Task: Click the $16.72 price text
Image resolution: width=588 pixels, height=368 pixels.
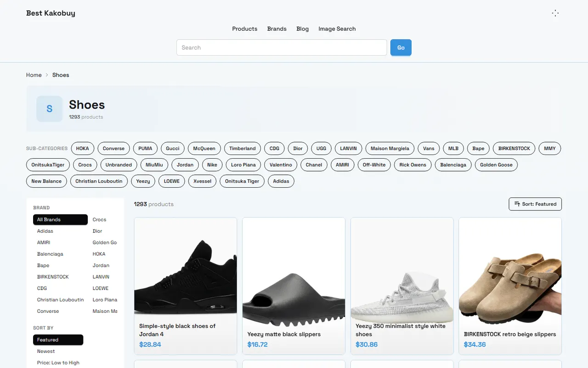Action: [x=258, y=345]
